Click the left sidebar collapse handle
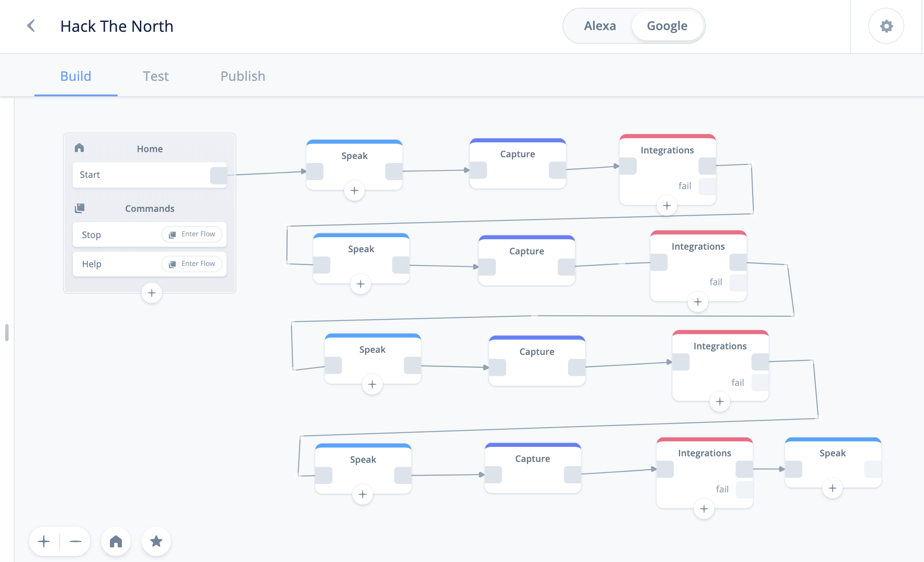924x562 pixels. [x=7, y=332]
